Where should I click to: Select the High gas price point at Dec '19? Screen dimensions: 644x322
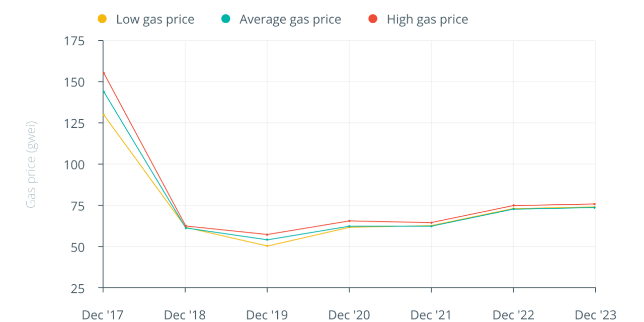[x=267, y=234]
